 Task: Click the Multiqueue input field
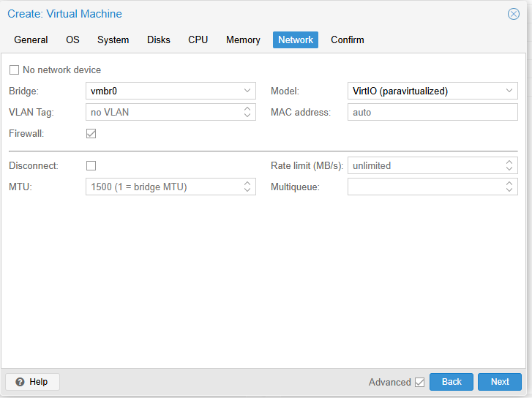coord(424,187)
